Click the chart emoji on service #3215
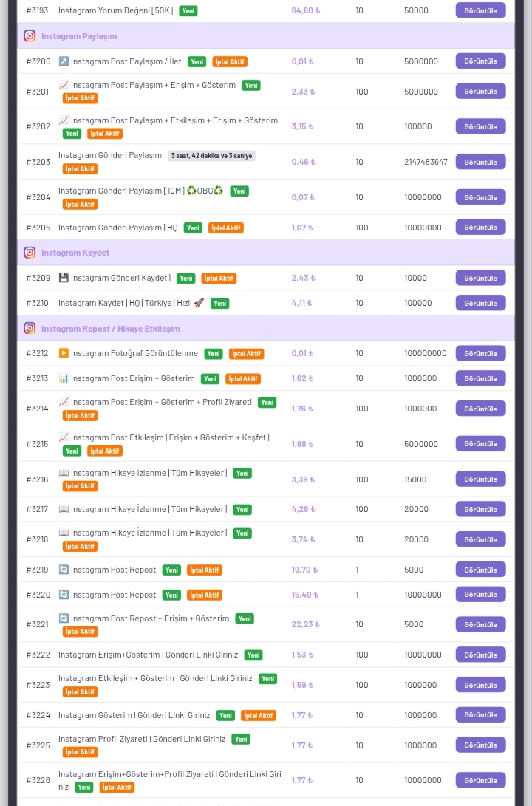Viewport: 532px width, 806px height. (64, 437)
